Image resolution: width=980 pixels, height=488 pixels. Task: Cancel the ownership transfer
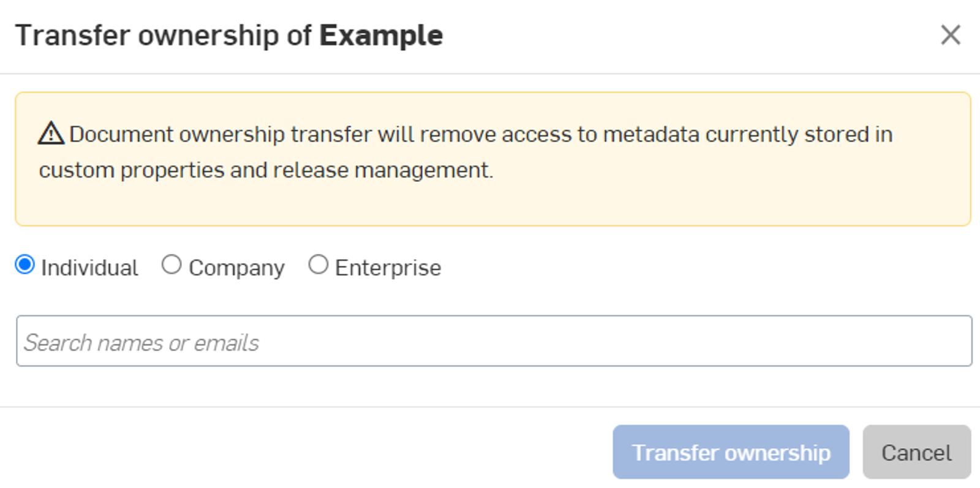tap(916, 452)
